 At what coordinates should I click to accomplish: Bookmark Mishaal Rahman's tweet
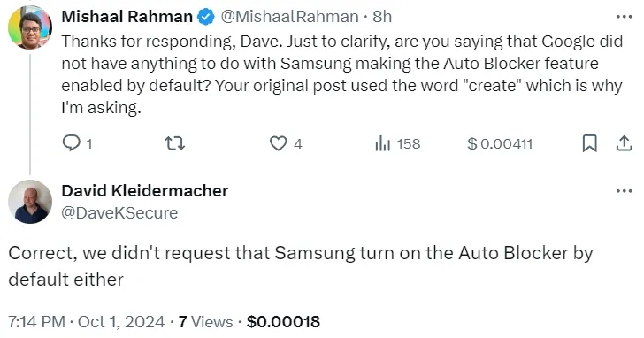pyautogui.click(x=590, y=143)
